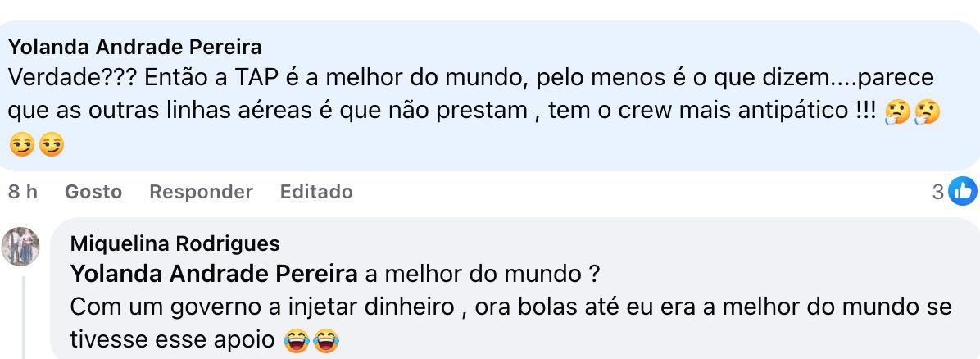980x359 pixels.
Task: Like Yolanda's comment with Gosto
Action: coord(93,192)
